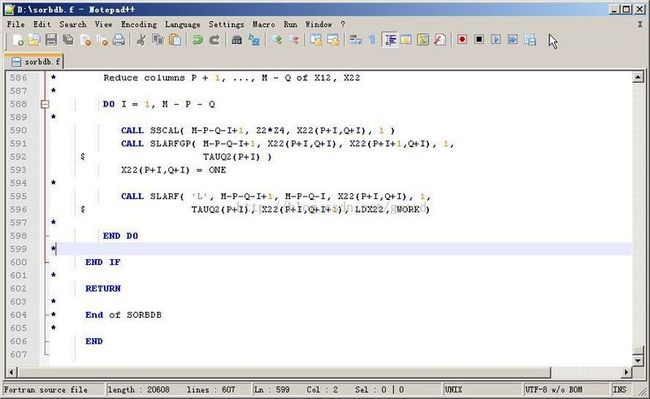Start macro recording with the red circle icon

pyautogui.click(x=462, y=39)
